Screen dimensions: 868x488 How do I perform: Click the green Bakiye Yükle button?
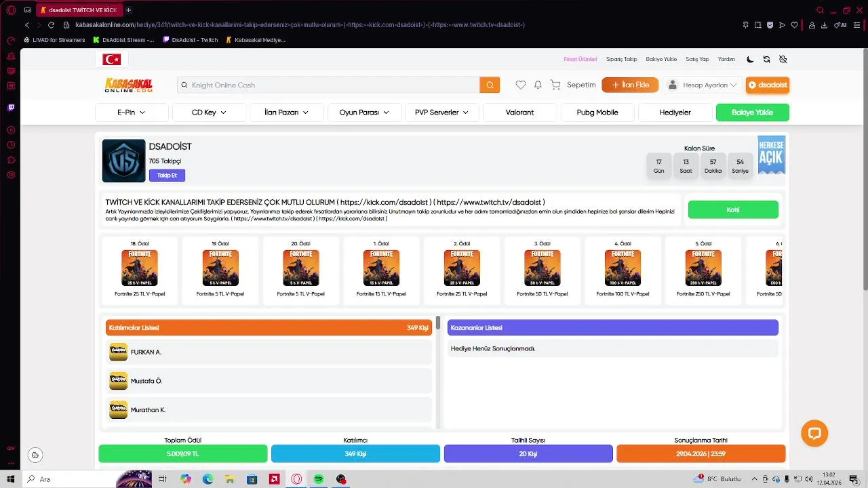(x=753, y=113)
